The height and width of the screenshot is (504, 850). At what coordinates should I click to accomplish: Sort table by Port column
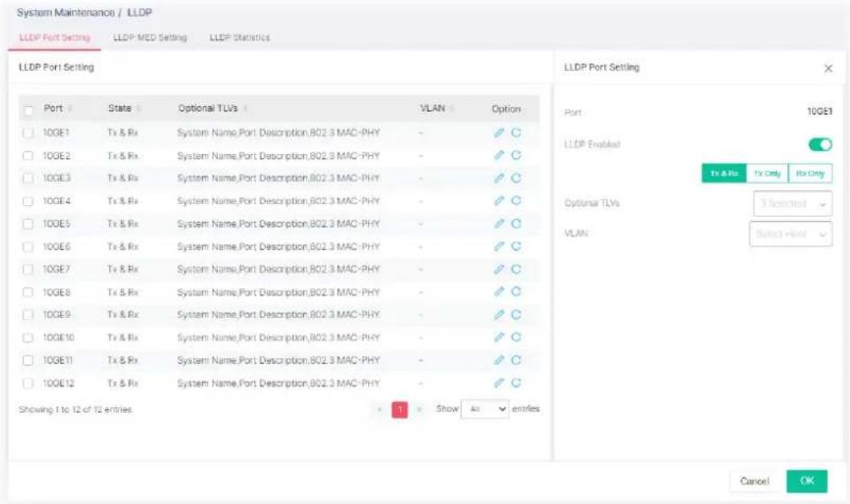click(x=57, y=108)
